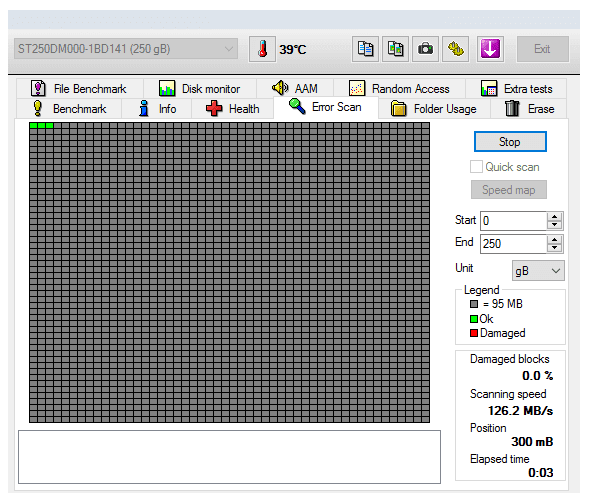Click the purple minimize-to-tray arrow icon
Viewport: 590px width, 503px height.
click(490, 49)
